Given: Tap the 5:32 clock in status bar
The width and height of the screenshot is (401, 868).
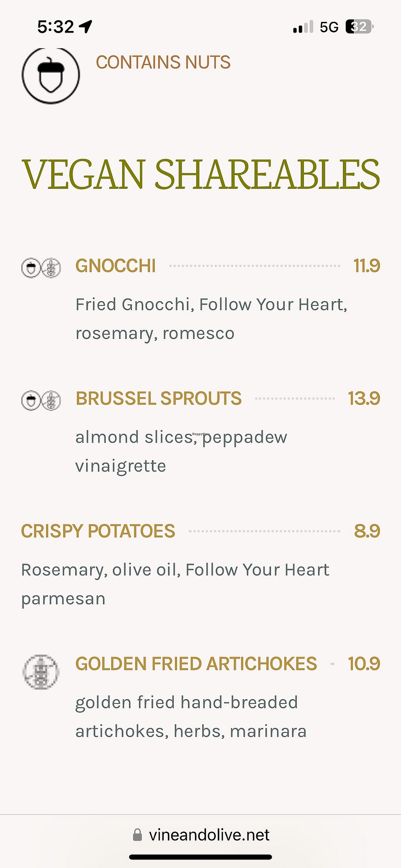Looking at the screenshot, I should pos(56,27).
